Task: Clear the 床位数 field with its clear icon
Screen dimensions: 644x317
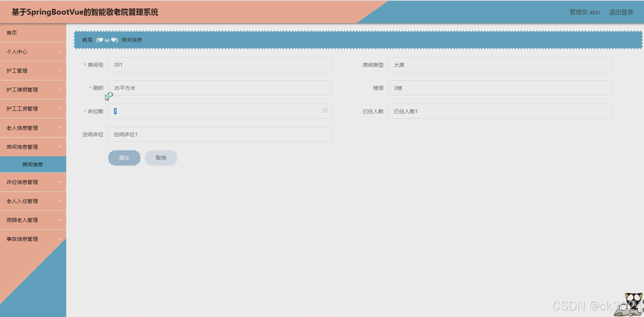Action: (x=325, y=111)
